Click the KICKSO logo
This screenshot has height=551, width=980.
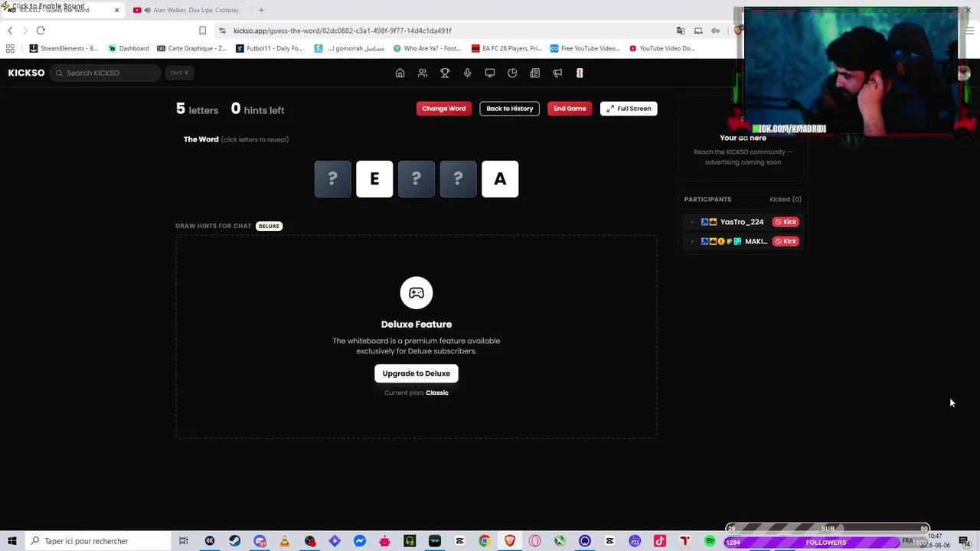click(x=26, y=73)
